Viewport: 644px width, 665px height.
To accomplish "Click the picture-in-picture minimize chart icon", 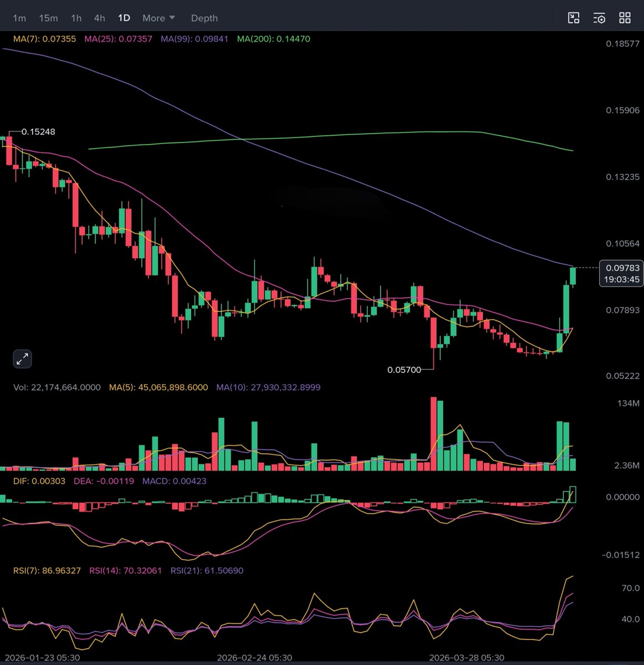I will pos(574,18).
